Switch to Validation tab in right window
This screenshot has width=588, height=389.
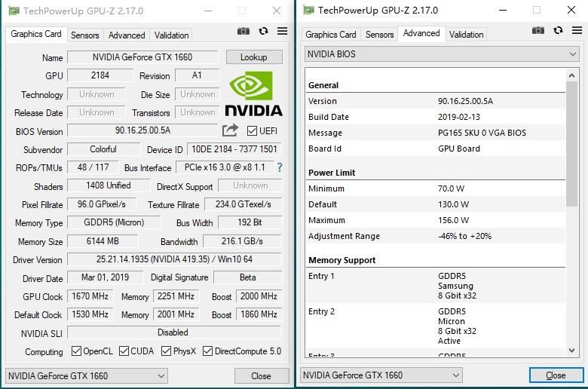pos(466,35)
